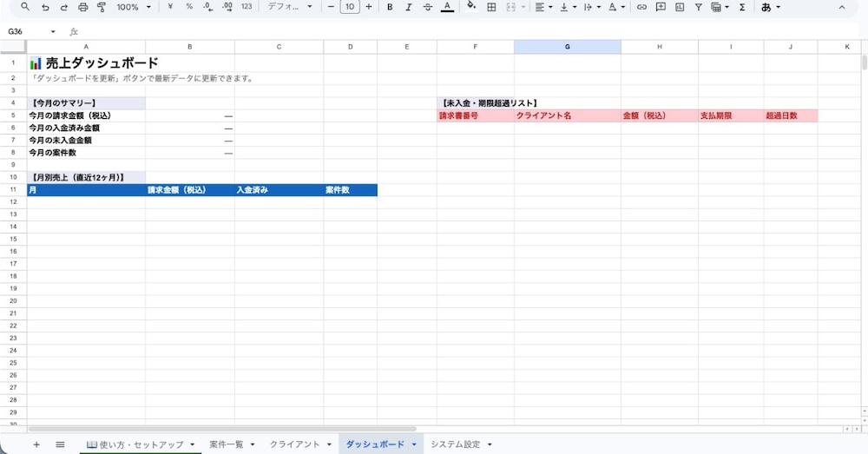Open the input tools あ button
The image size is (868, 454).
click(766, 7)
